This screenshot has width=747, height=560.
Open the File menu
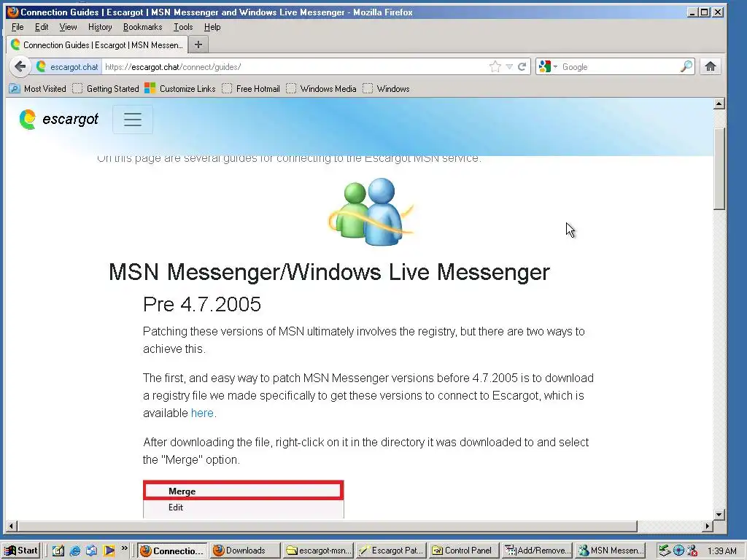pyautogui.click(x=18, y=27)
